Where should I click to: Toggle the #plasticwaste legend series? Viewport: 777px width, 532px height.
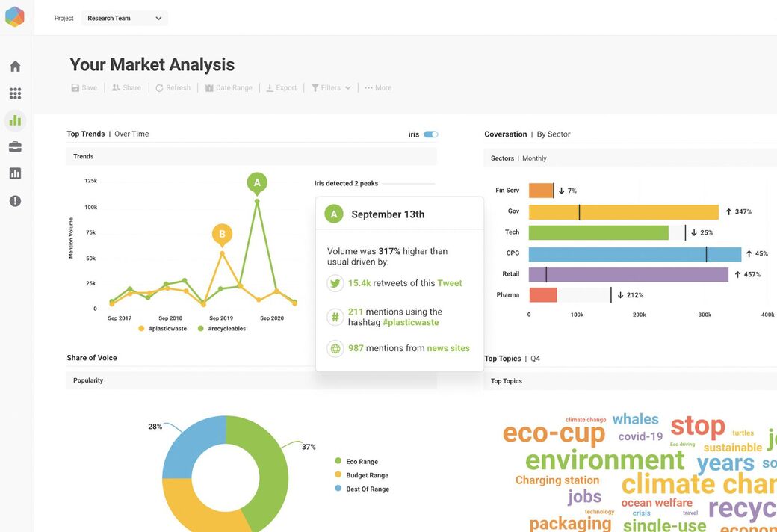163,329
